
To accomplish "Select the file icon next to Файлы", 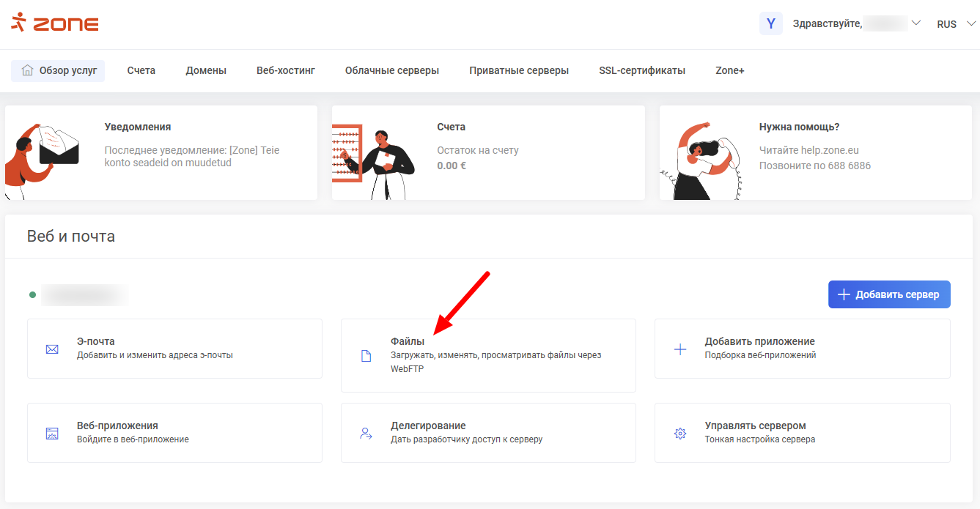I will (x=366, y=355).
